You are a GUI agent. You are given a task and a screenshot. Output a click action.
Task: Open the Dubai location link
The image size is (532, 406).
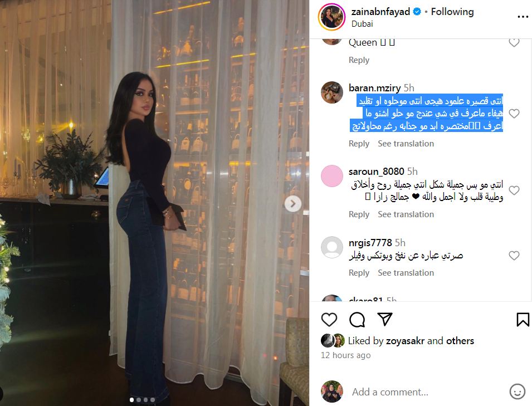[362, 24]
